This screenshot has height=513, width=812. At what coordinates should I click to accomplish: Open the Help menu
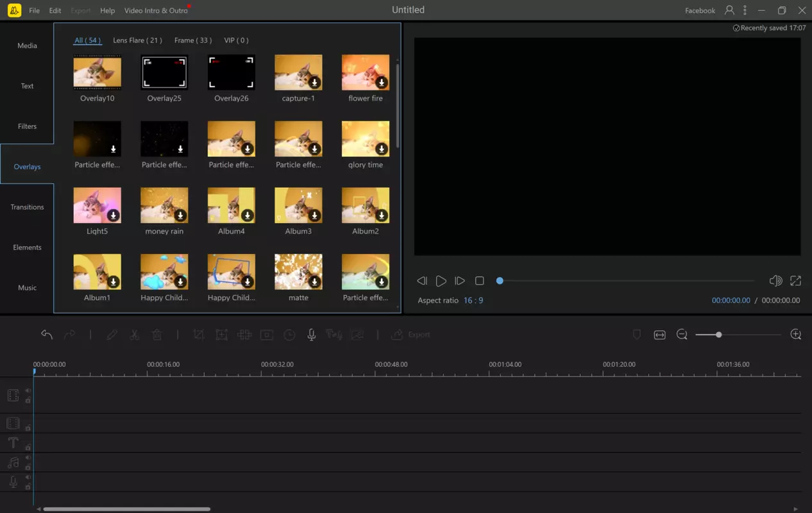pos(108,10)
